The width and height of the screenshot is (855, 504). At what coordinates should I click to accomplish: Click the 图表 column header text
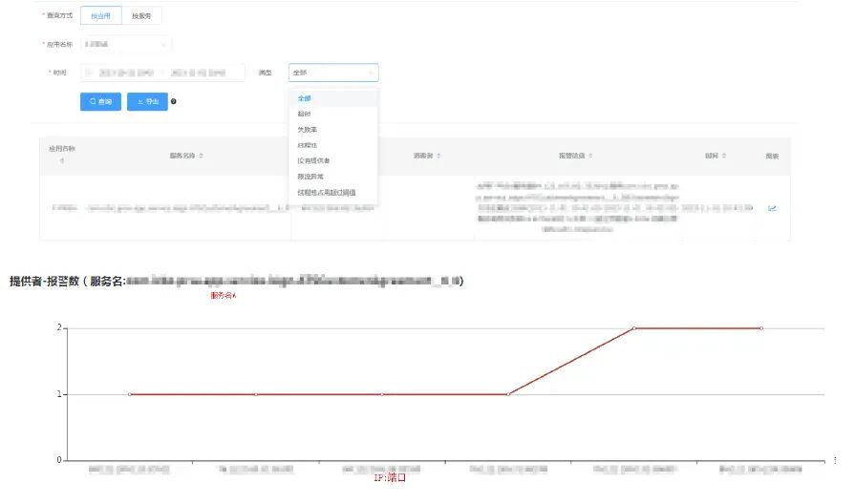click(x=772, y=156)
